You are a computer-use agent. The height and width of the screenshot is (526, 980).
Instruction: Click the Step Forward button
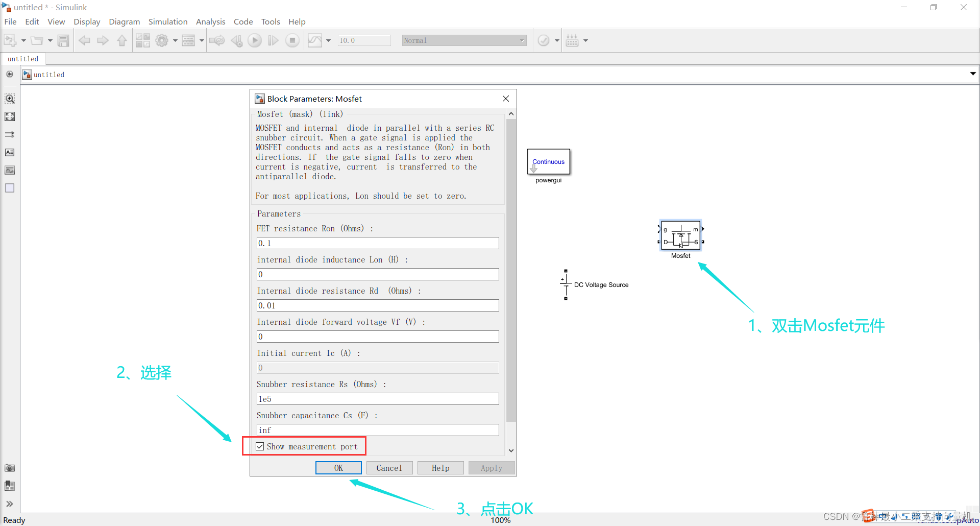tap(274, 40)
